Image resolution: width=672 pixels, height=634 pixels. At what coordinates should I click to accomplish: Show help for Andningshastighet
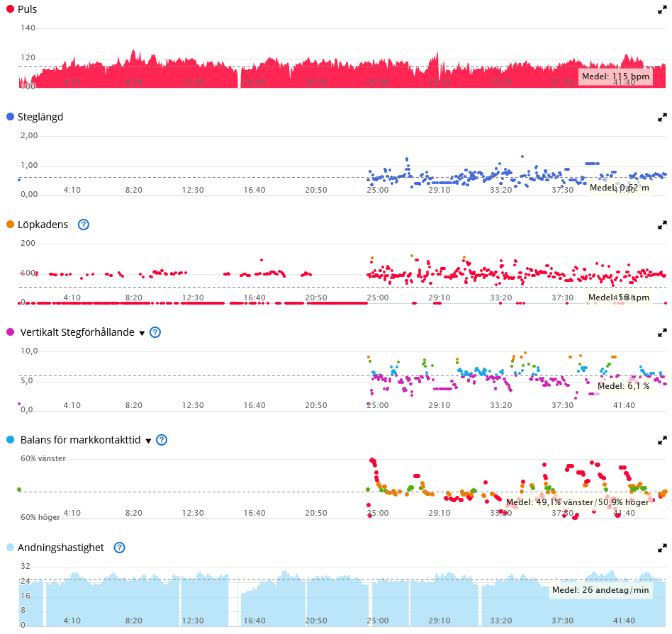pos(120,548)
